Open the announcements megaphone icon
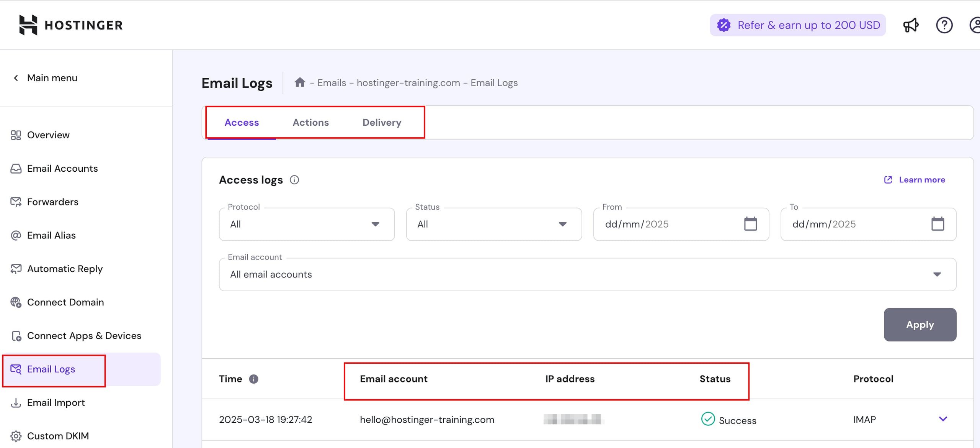Image resolution: width=980 pixels, height=448 pixels. pos(911,25)
